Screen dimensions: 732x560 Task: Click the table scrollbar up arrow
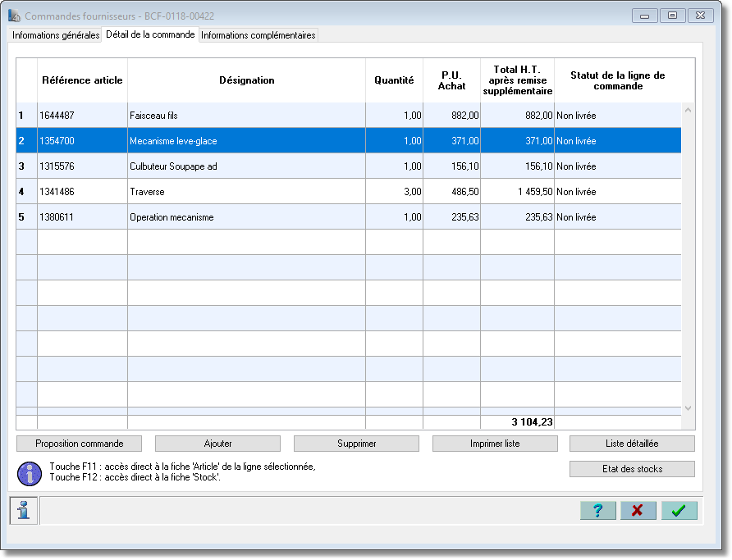pos(688,111)
